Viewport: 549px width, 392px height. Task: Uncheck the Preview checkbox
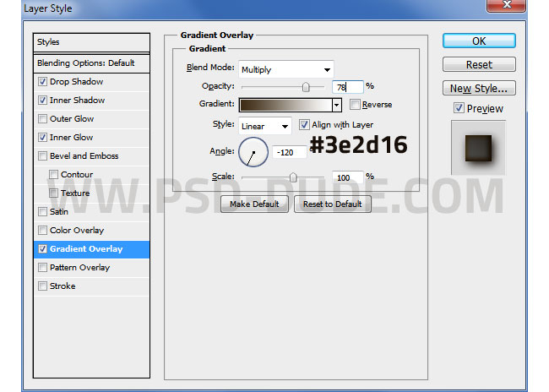tap(459, 108)
